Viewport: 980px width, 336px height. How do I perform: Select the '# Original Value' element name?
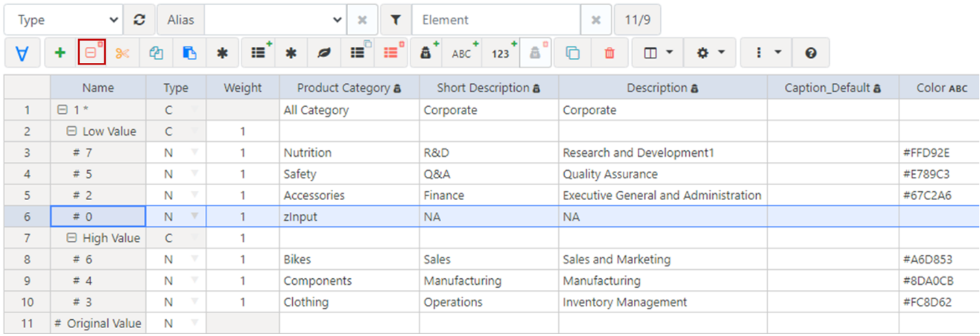coord(98,323)
